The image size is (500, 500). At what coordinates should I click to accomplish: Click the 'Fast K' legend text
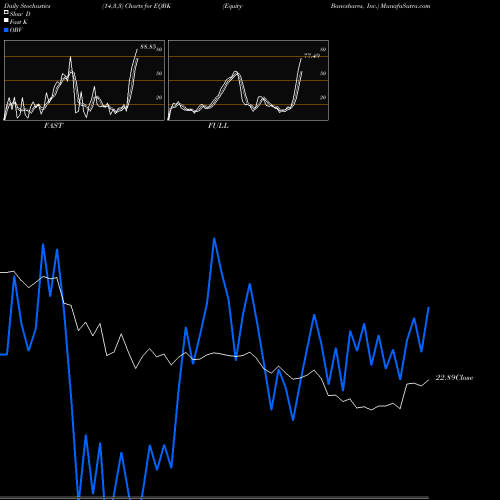[x=19, y=22]
